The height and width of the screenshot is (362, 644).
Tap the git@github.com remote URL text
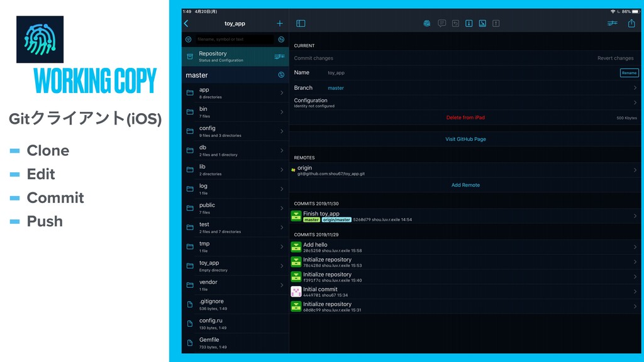331,173
